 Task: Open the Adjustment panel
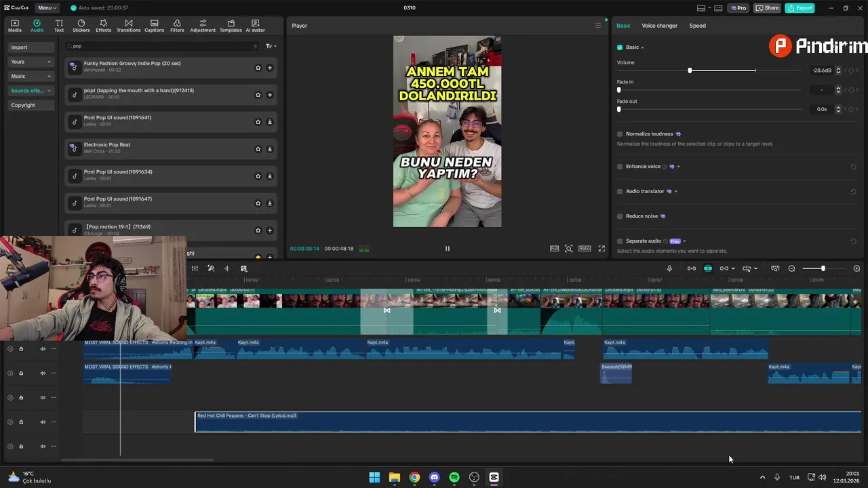pyautogui.click(x=203, y=26)
